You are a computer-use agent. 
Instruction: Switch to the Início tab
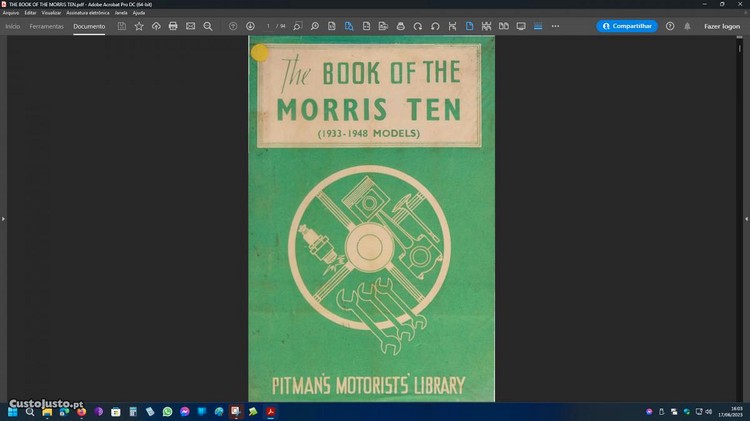click(x=12, y=26)
